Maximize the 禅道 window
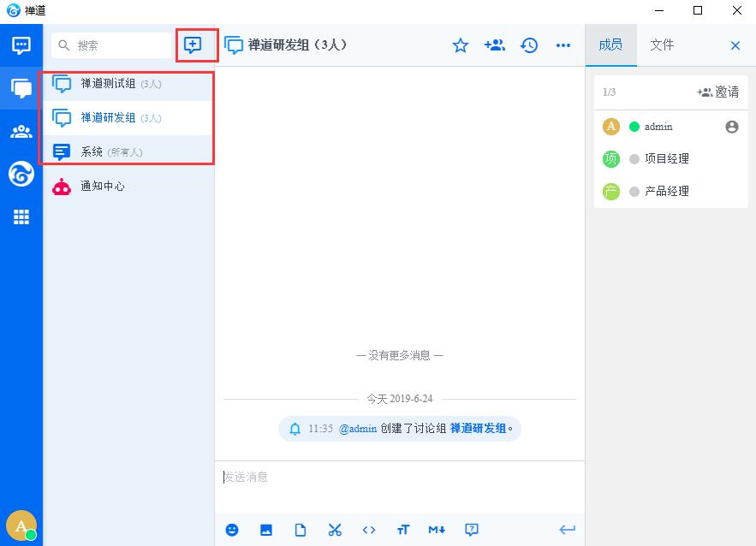756x546 pixels. coord(698,10)
